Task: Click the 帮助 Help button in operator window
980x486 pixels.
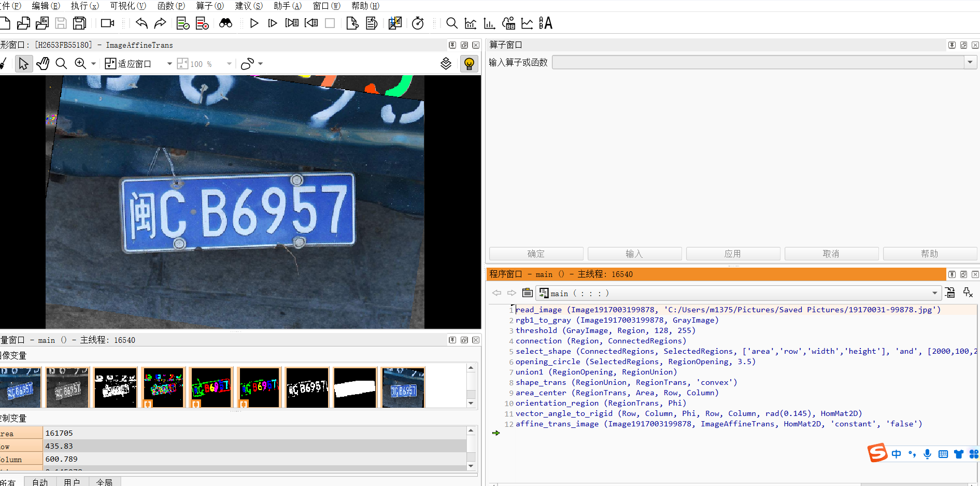Action: (x=930, y=254)
